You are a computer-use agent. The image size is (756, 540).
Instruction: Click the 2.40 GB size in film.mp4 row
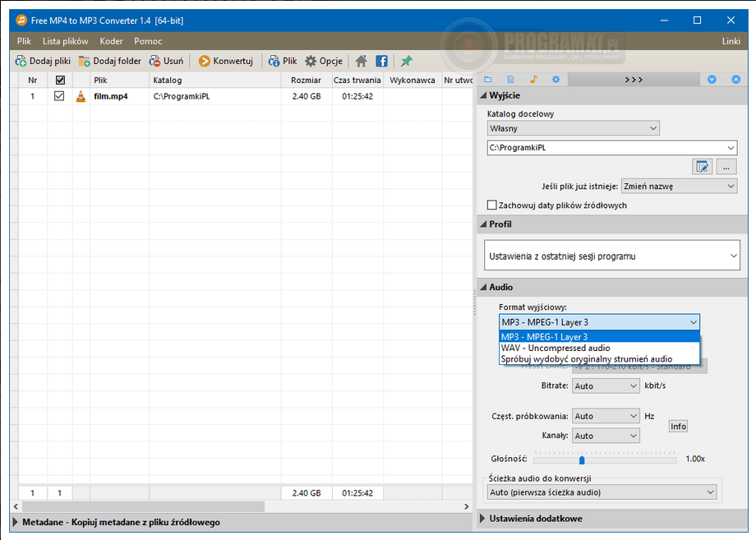[307, 96]
